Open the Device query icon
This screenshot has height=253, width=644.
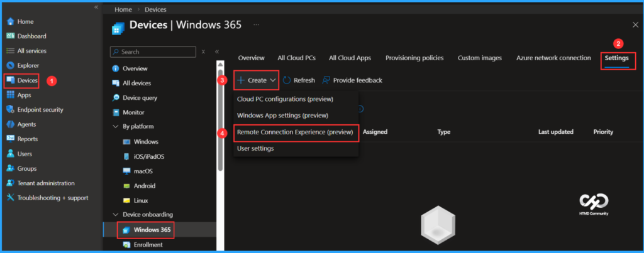116,98
